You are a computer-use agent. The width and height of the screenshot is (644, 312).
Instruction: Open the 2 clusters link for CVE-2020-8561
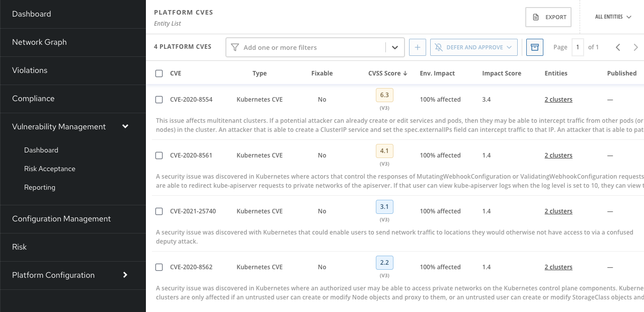[558, 155]
